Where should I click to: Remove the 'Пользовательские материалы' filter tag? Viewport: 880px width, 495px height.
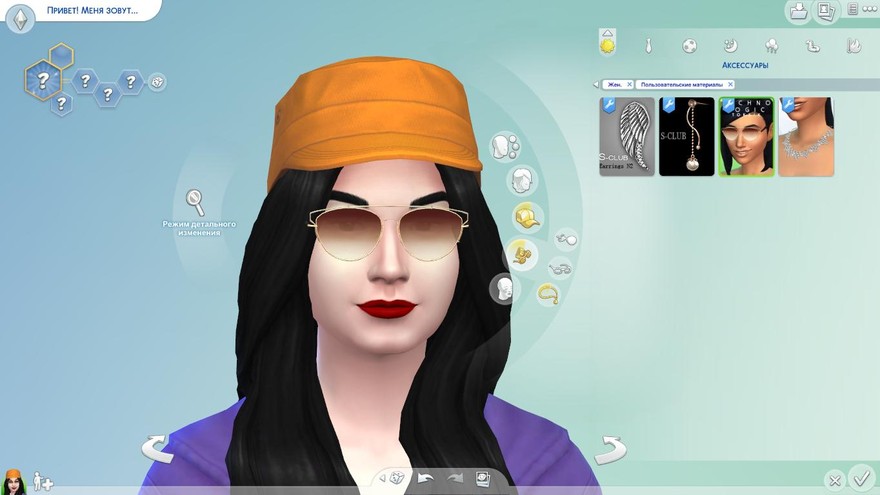click(730, 84)
